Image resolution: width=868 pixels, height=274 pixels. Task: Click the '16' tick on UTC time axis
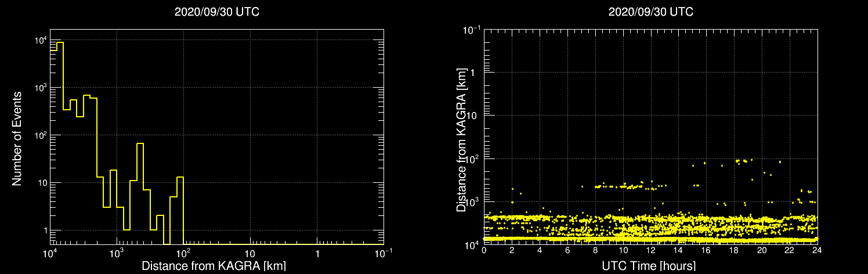tap(706, 251)
